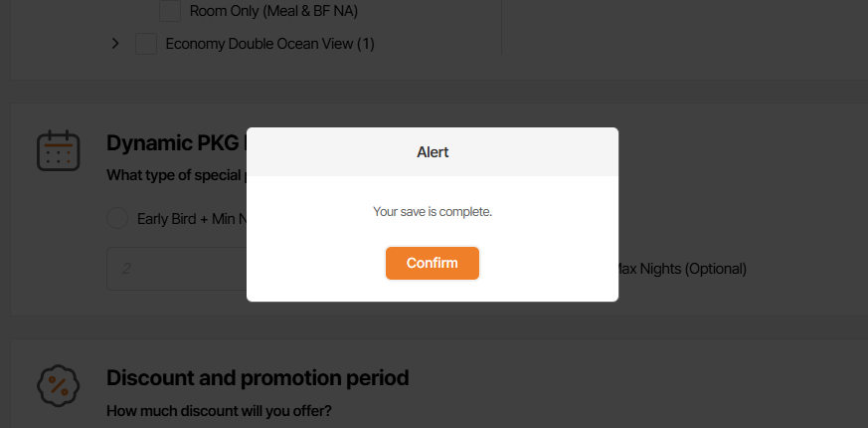
Task: Click the Alert dialog title
Action: 433,152
